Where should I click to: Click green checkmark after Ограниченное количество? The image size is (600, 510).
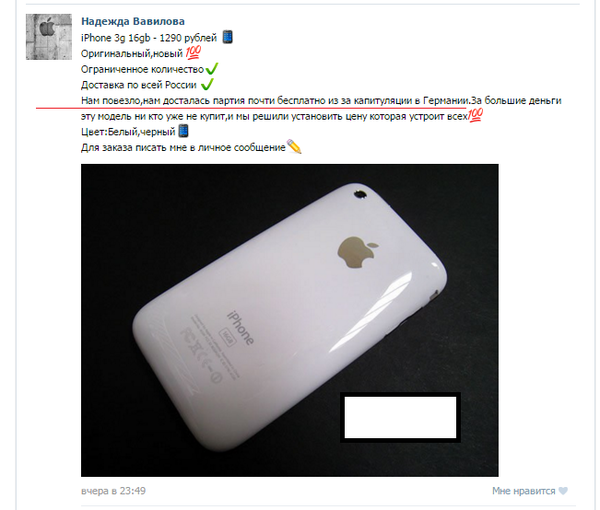click(x=212, y=69)
